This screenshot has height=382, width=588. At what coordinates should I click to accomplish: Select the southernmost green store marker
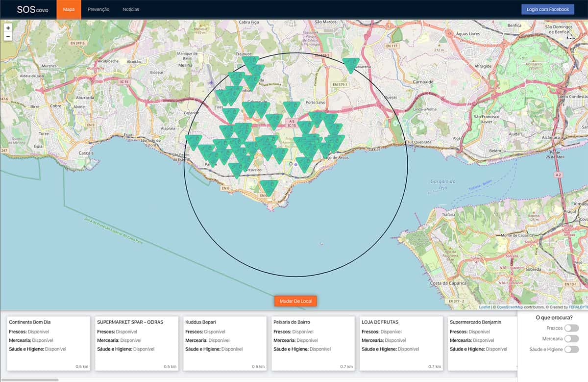[x=269, y=186]
